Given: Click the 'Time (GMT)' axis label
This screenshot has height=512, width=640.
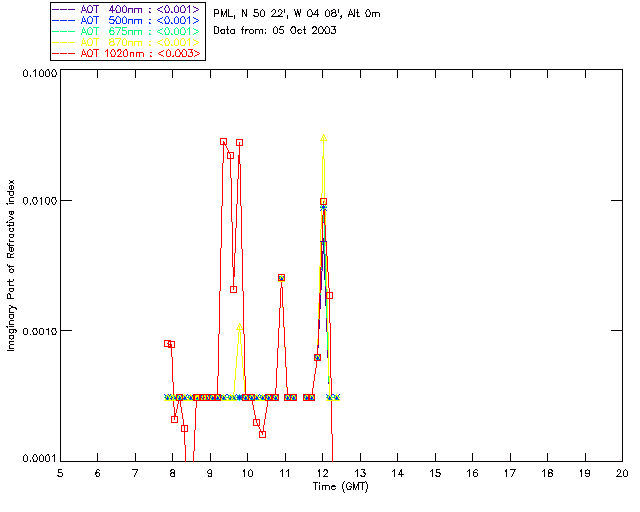Looking at the screenshot, I should pyautogui.click(x=340, y=486).
